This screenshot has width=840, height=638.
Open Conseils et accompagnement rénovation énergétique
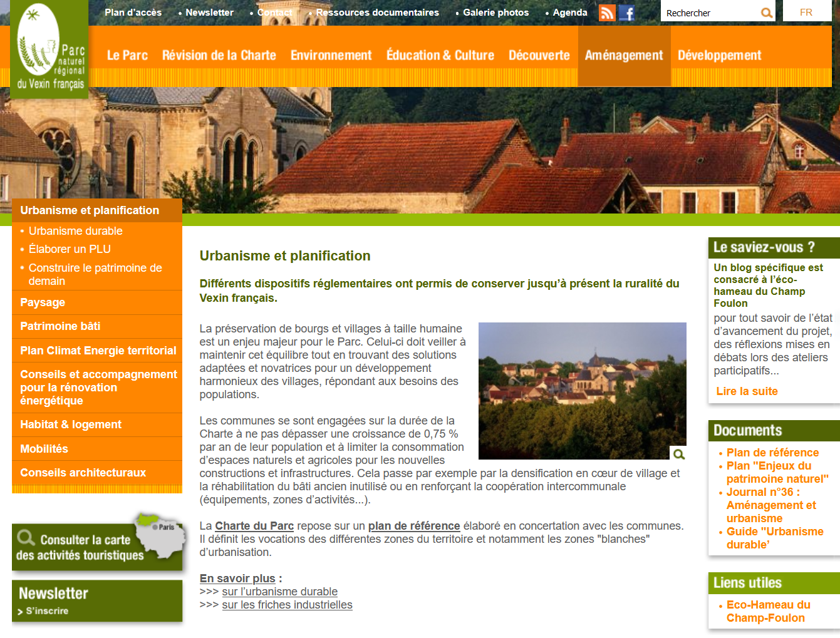click(x=97, y=388)
